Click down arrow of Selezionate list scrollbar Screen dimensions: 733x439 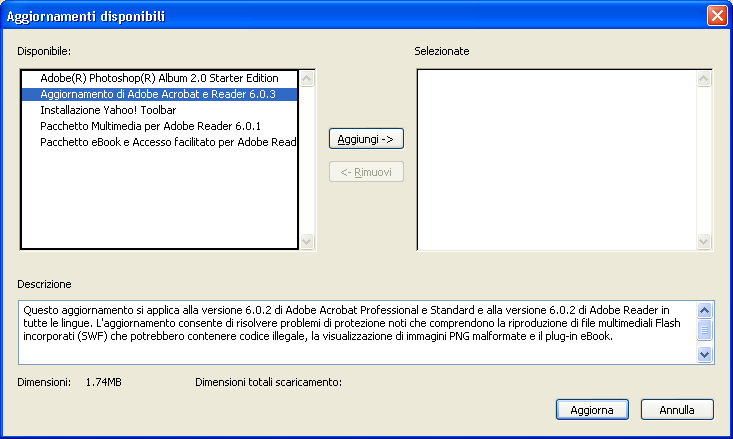705,241
